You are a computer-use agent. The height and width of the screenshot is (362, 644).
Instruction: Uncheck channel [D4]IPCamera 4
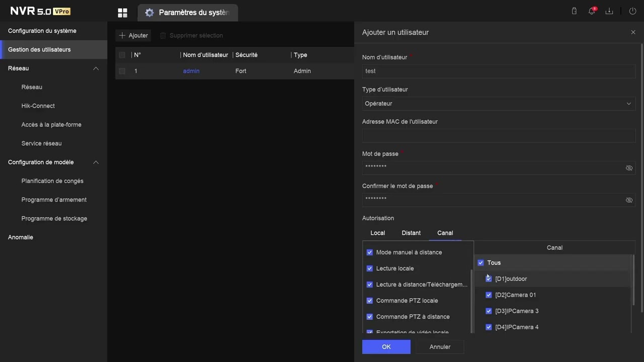[x=489, y=327]
